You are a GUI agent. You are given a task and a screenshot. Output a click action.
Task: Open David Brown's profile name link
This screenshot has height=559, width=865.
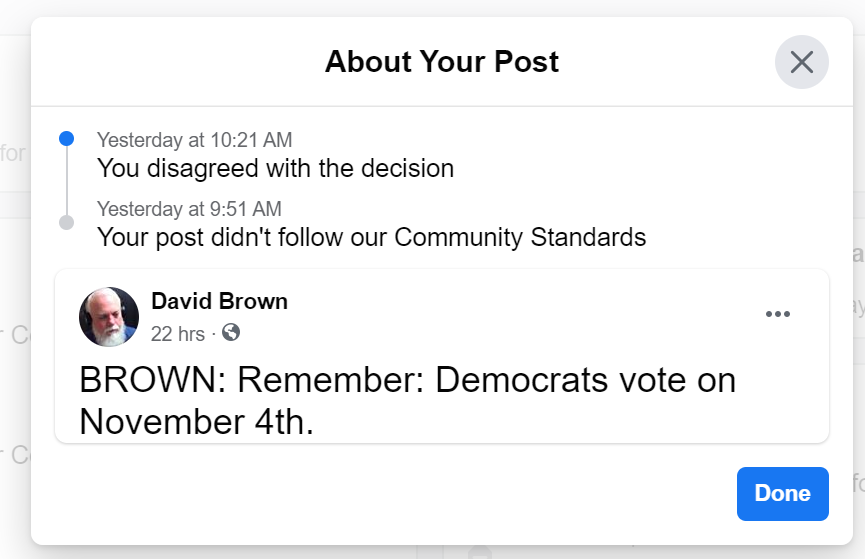[x=220, y=301]
